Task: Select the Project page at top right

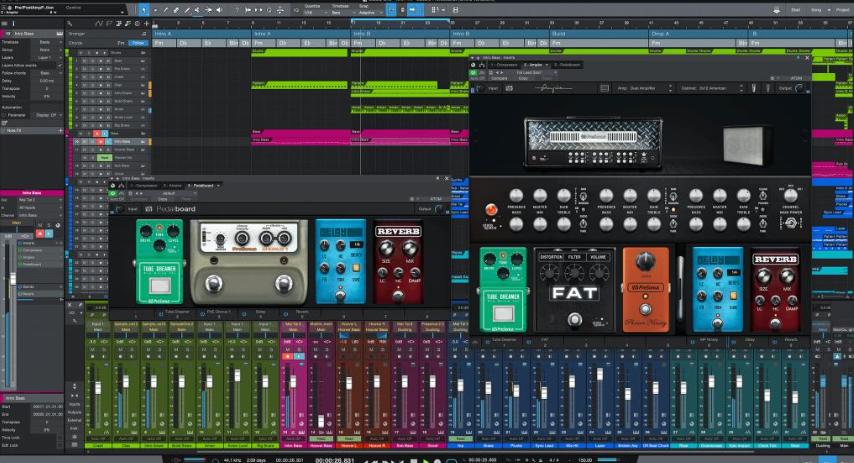Action: [x=842, y=10]
